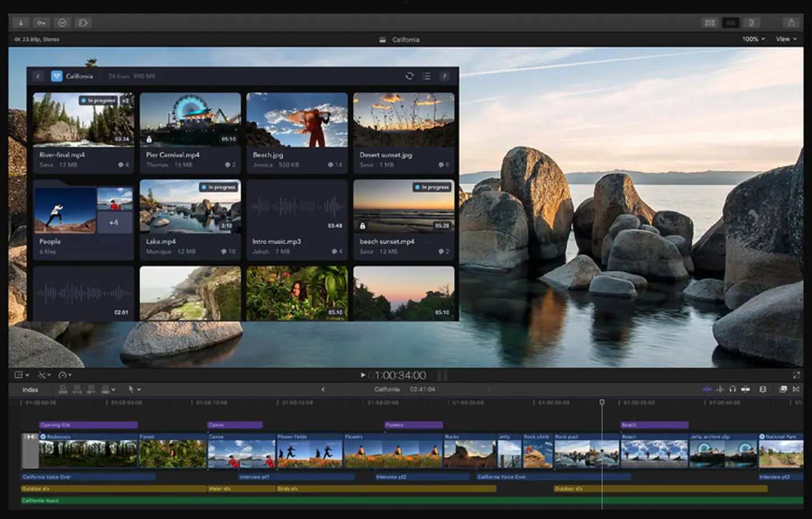Open the 100% zoom level dropdown
Viewport: 812px width, 519px height.
point(753,39)
